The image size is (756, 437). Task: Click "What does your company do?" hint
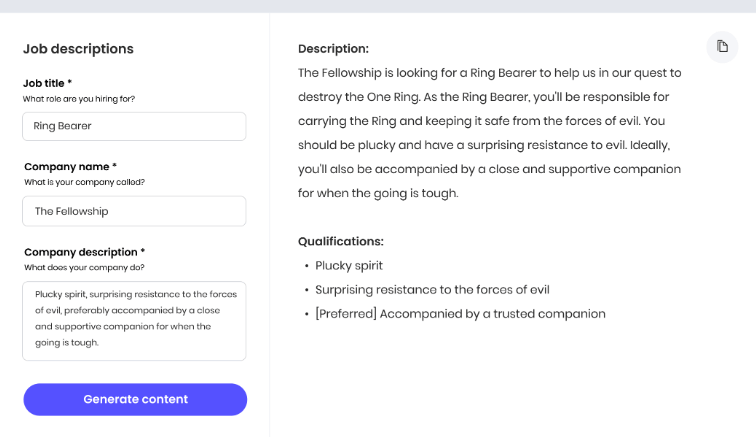[84, 267]
